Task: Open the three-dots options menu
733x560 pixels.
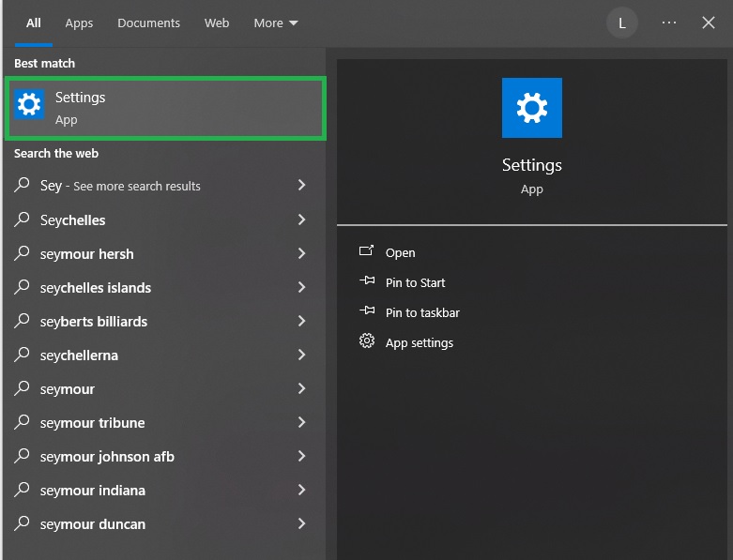Action: point(669,23)
